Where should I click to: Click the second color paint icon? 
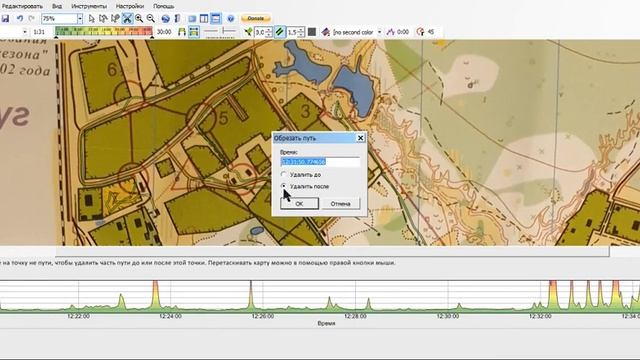(x=325, y=32)
